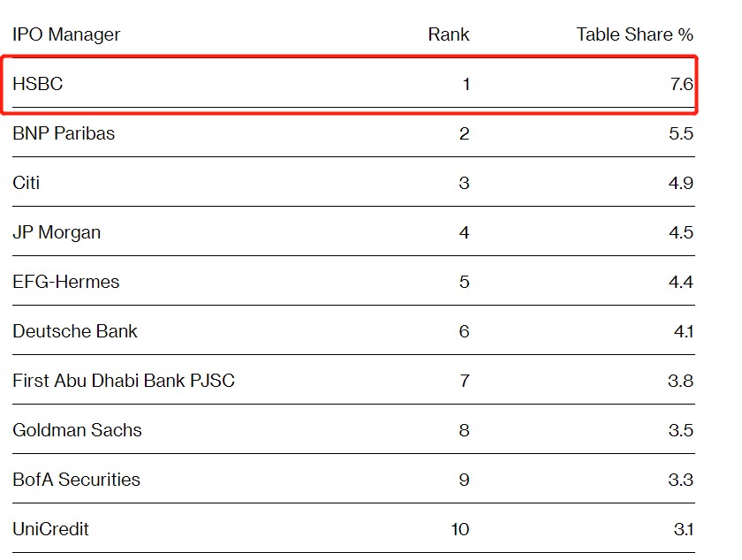Select JP Morgan in the table

click(57, 233)
